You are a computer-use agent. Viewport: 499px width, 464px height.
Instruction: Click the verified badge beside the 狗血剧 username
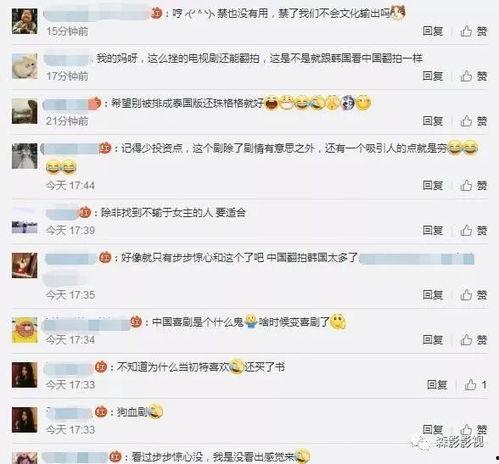click(x=101, y=412)
